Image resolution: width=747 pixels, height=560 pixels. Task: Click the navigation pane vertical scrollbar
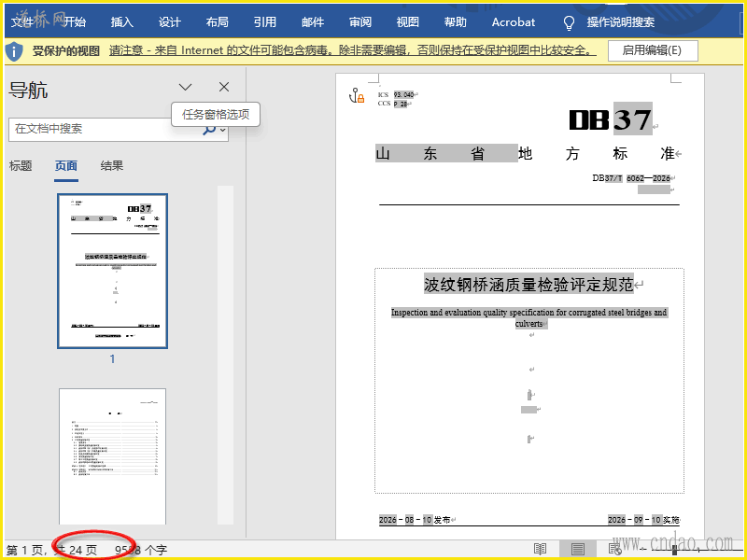click(225, 355)
